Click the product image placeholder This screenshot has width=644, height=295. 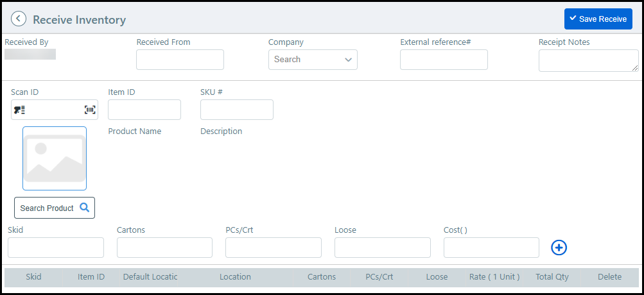[x=55, y=158]
